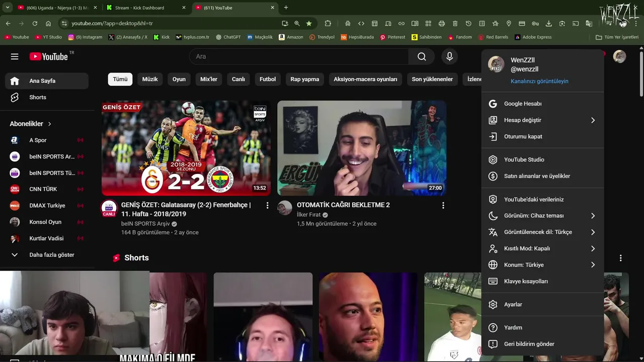Reload the page with browser refresh
Viewport: 644px width, 362px height.
point(35,23)
